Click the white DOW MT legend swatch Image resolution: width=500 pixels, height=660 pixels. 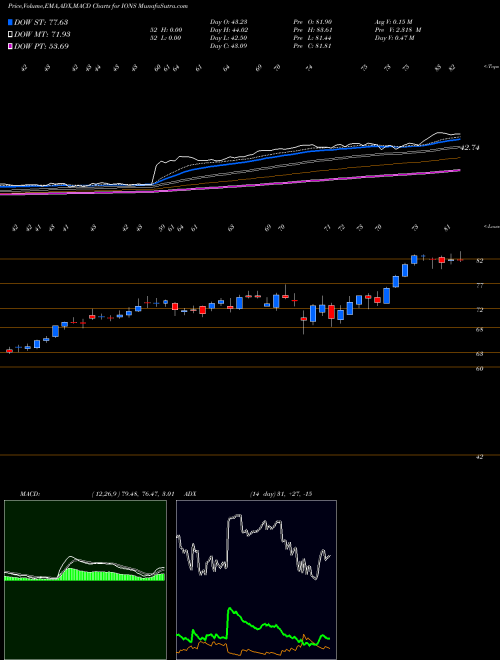(10, 35)
